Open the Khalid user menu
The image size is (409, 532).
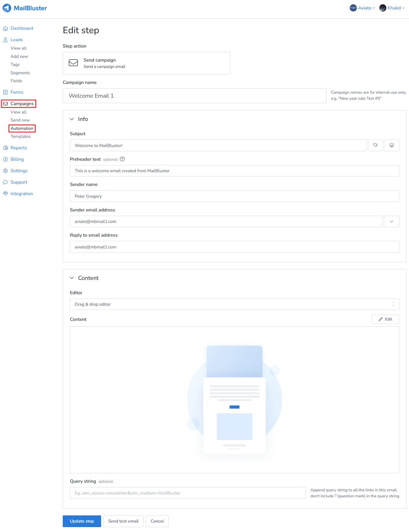point(392,8)
